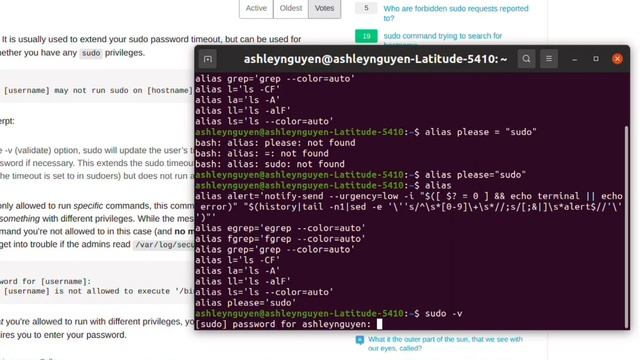640x360 pixels.
Task: Click the terminal vertical scrollbar
Action: coord(627,227)
